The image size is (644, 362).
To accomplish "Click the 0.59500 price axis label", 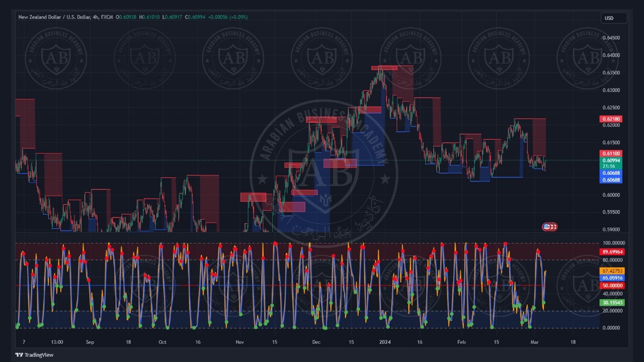I will tap(611, 212).
